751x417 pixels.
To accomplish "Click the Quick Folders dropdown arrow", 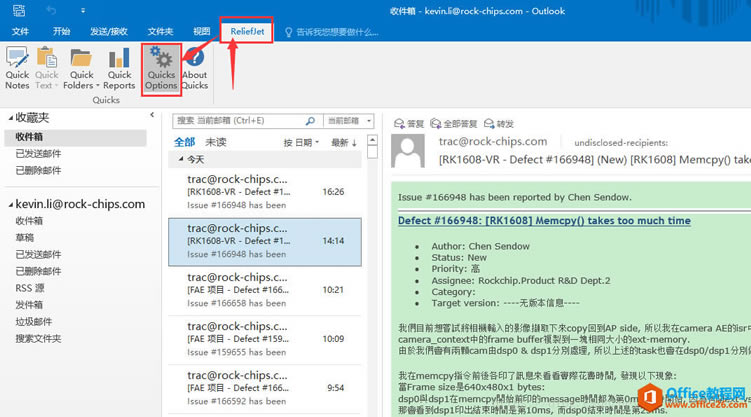I will (98, 86).
